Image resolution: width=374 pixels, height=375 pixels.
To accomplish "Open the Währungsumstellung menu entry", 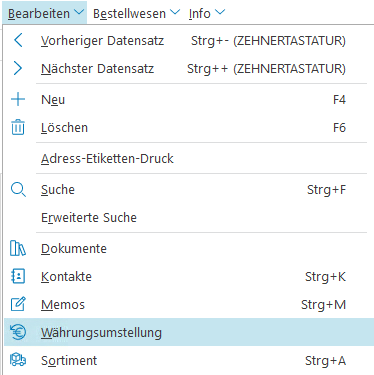I will [189, 332].
